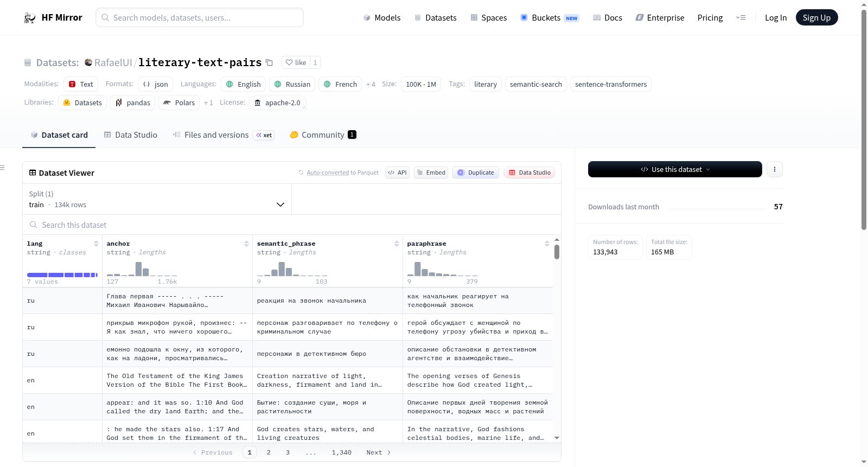Screen dimensions: 868x467
Task: Click the table scroll down arrow
Action: [x=557, y=438]
